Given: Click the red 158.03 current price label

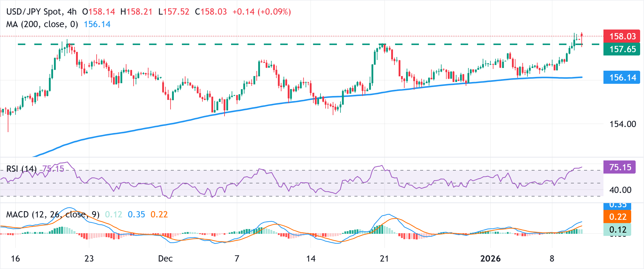Looking at the screenshot, I should click(x=622, y=36).
